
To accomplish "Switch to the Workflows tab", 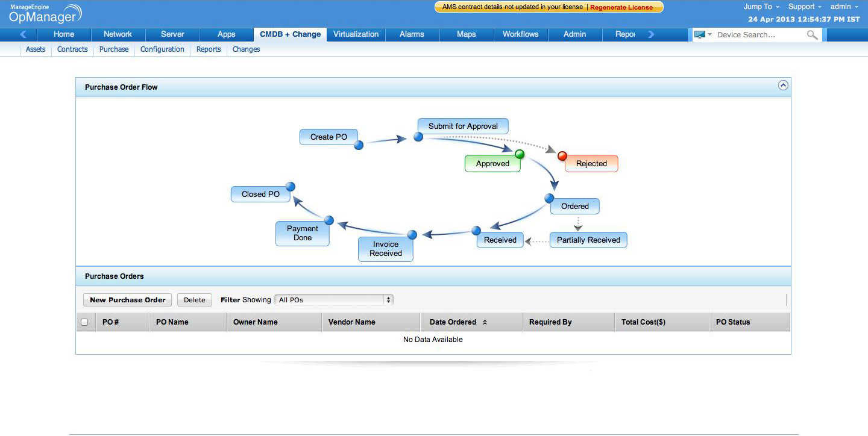I will pos(521,34).
